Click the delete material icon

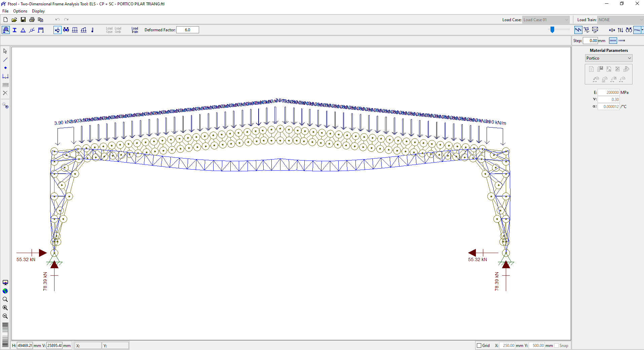(617, 69)
